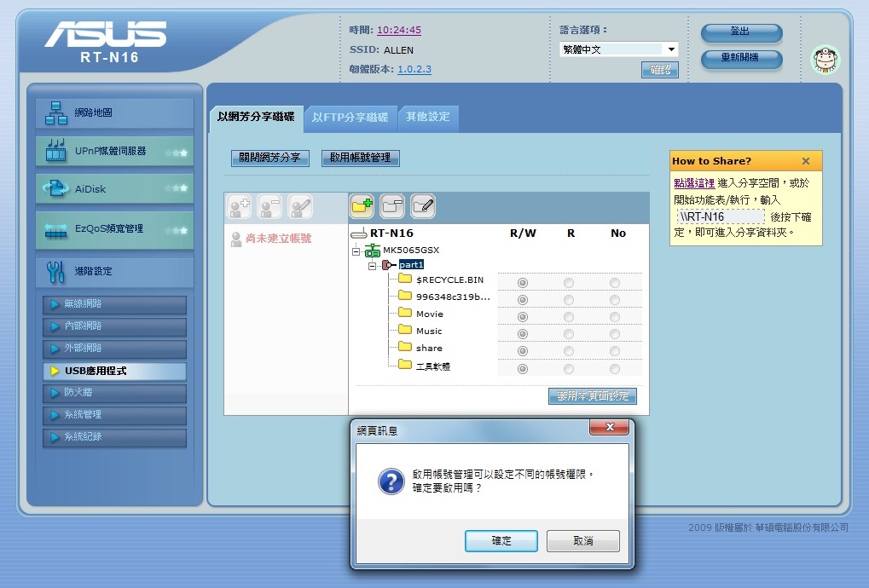Select the Music folder icon

[405, 330]
